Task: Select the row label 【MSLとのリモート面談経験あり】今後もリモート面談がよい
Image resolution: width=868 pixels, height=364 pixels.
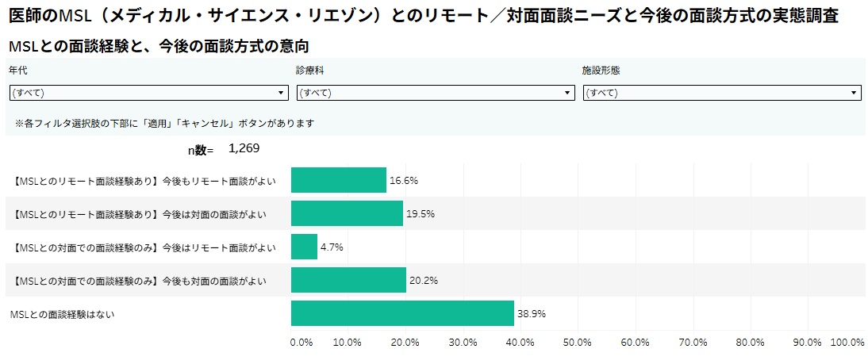Action: [x=145, y=181]
